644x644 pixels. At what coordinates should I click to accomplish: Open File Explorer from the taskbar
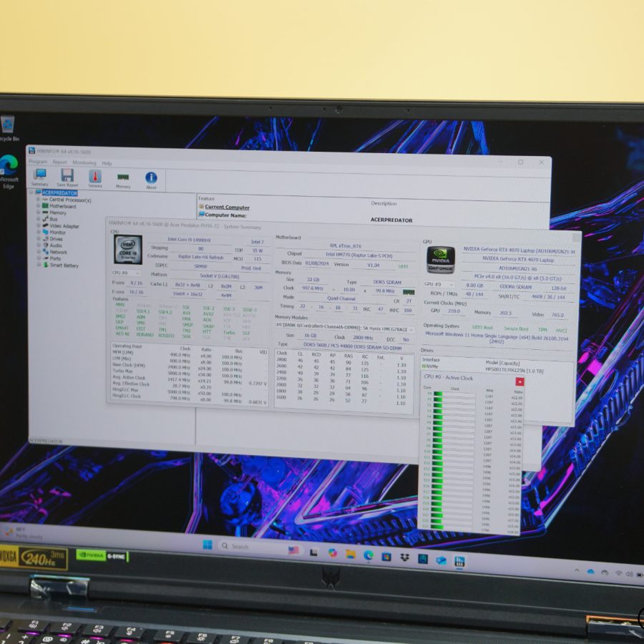(351, 554)
